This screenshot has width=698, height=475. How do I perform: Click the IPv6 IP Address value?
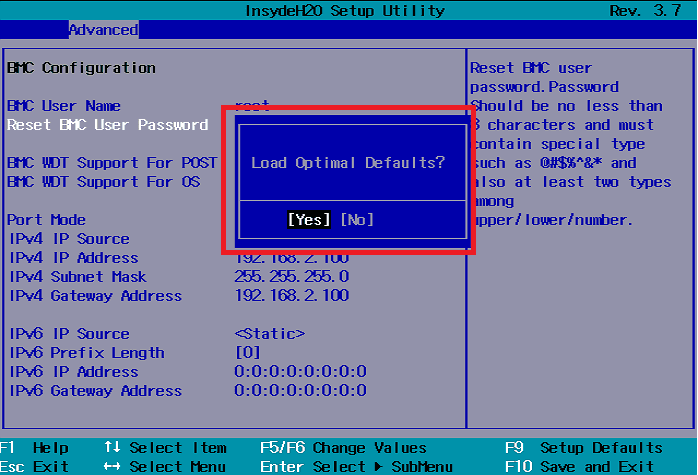[x=300, y=372]
